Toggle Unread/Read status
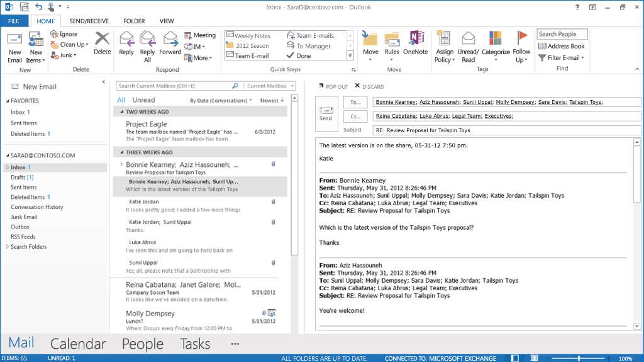Screen dimensions: 644x362 468,47
